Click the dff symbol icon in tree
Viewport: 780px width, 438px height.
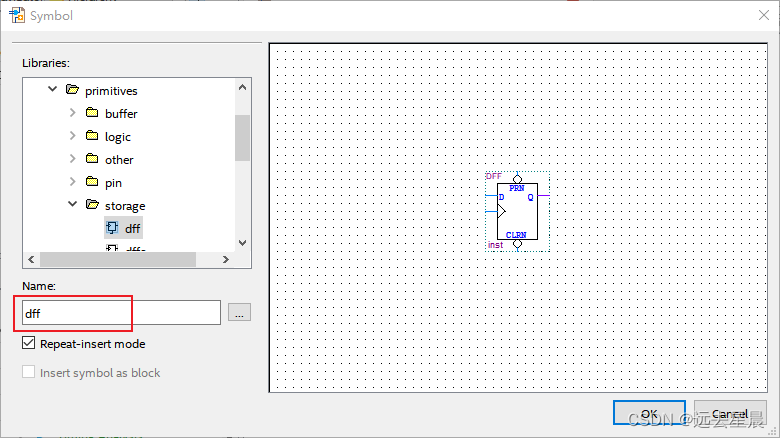pos(112,228)
